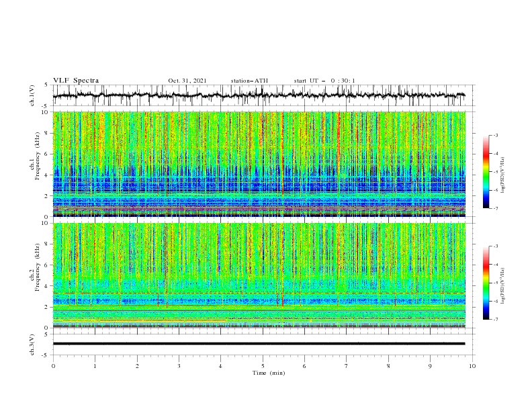532x411 pixels.
Task: Select the date text "Oct. 31, 2021"
Action: tap(187, 81)
